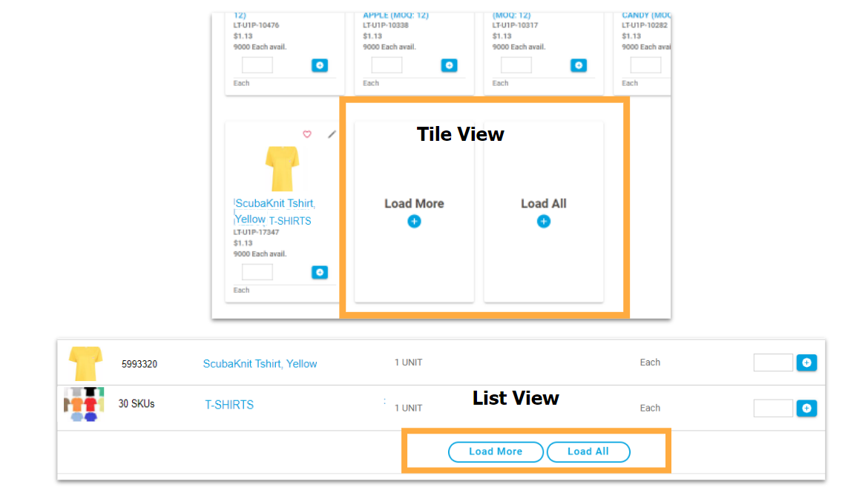Add APPLE item LT-U1P-10338 using plus button
The height and width of the screenshot is (490, 868).
449,65
